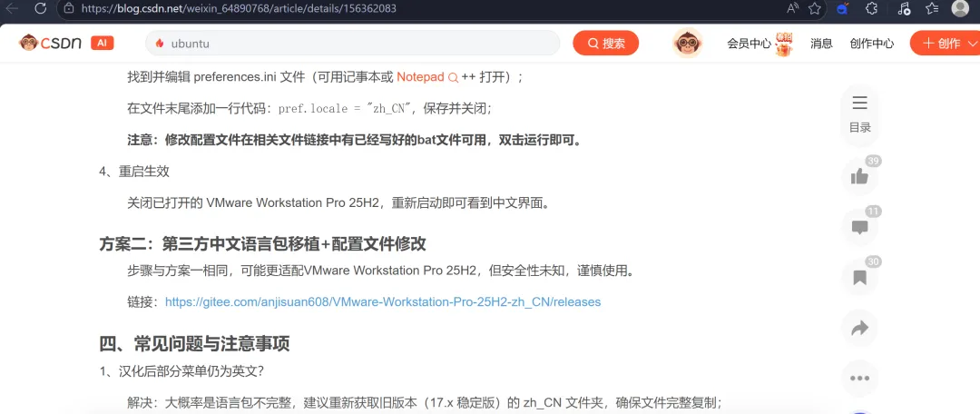Click the 30 collections count badge

pyautogui.click(x=874, y=261)
